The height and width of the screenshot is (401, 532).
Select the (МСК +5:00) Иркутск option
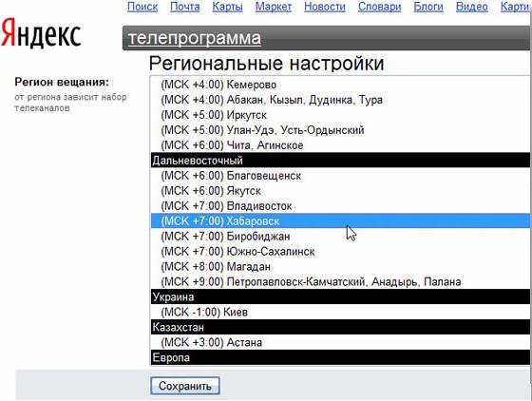coord(340,115)
